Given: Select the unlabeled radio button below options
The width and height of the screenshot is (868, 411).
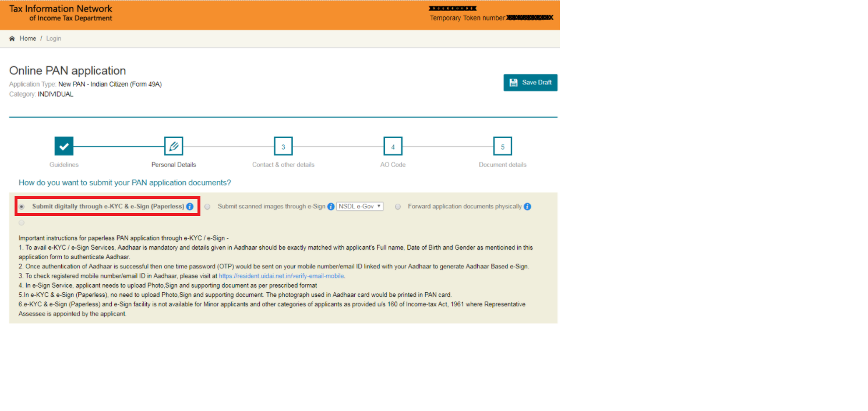Looking at the screenshot, I should pos(22,223).
